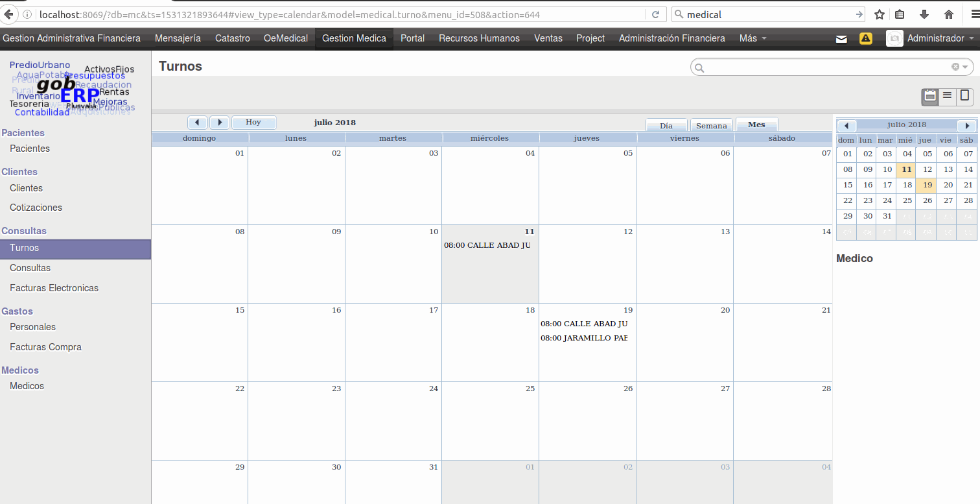Open Mensajería menu
The width and height of the screenshot is (980, 504).
coord(178,38)
